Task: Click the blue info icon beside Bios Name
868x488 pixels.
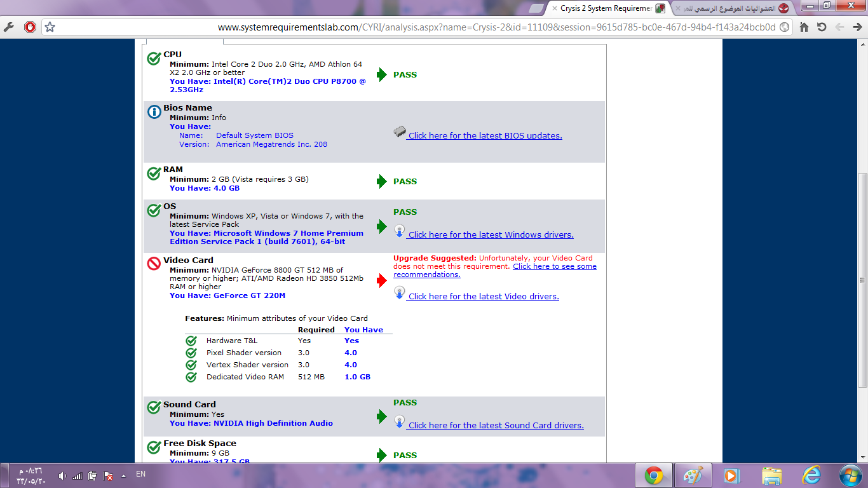Action: [154, 112]
